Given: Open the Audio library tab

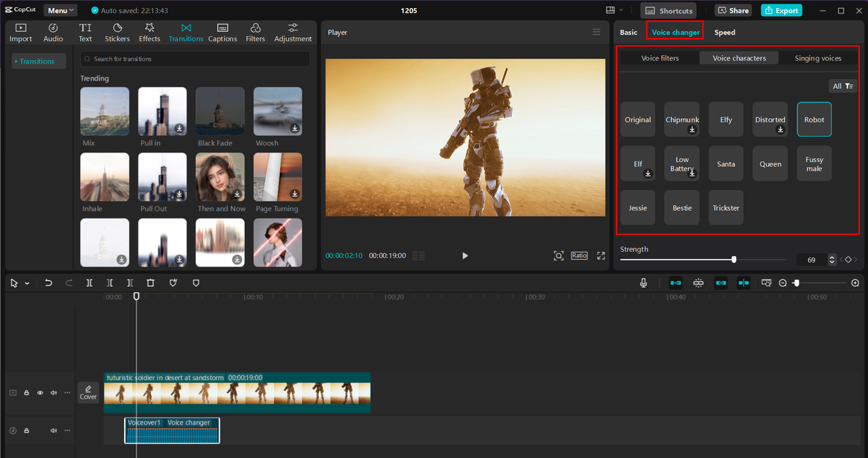Looking at the screenshot, I should (53, 33).
